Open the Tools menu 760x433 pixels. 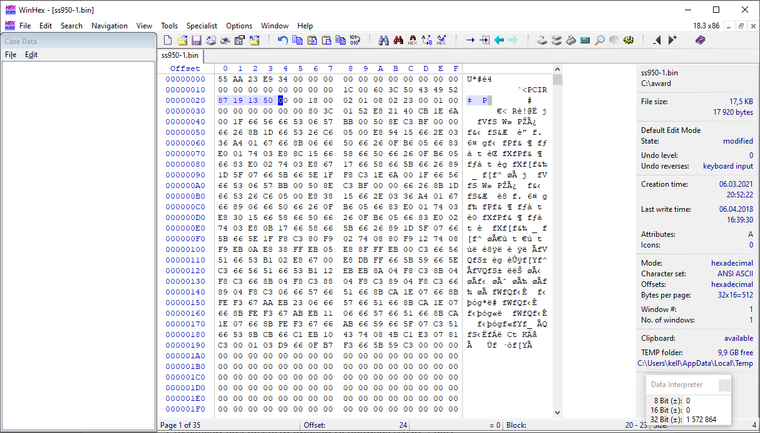point(169,26)
